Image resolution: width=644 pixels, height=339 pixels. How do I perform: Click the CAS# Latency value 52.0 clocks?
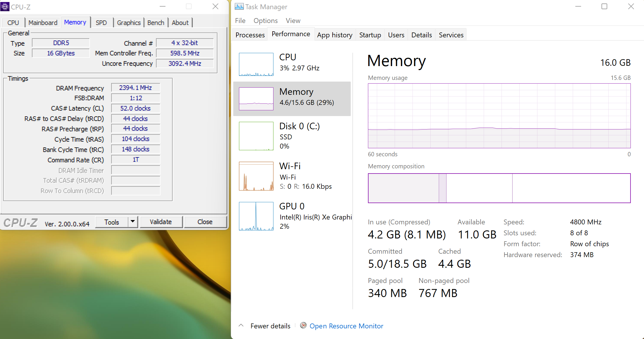click(x=136, y=108)
